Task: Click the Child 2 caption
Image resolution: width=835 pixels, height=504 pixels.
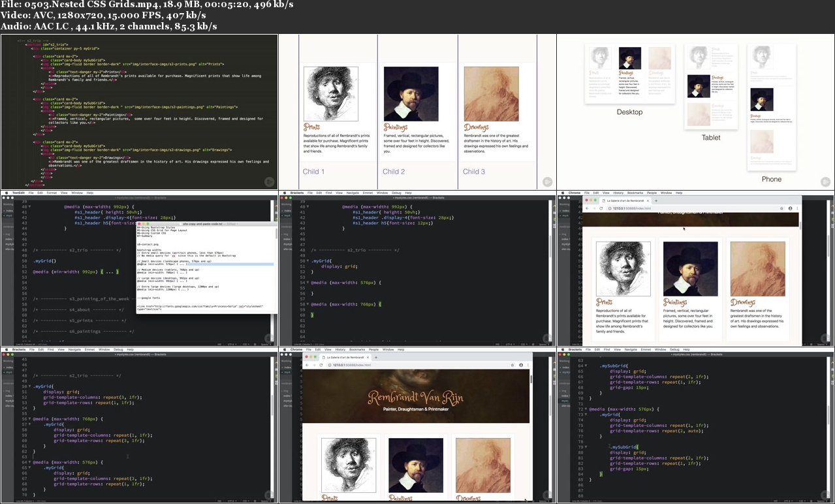Action: [394, 172]
